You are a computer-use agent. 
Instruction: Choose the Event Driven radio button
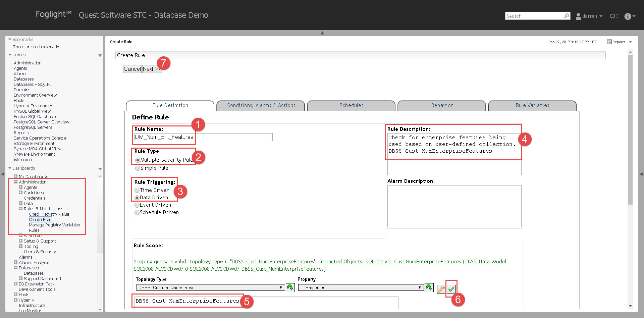pos(137,205)
